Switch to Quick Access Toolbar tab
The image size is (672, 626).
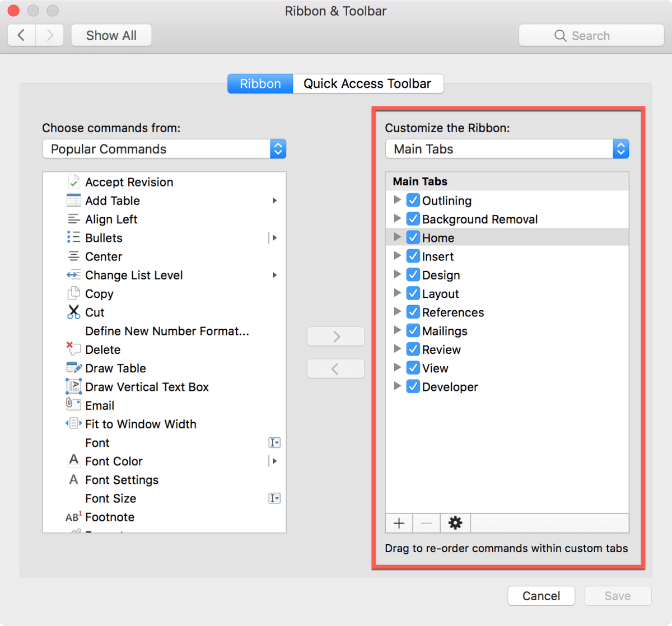367,84
